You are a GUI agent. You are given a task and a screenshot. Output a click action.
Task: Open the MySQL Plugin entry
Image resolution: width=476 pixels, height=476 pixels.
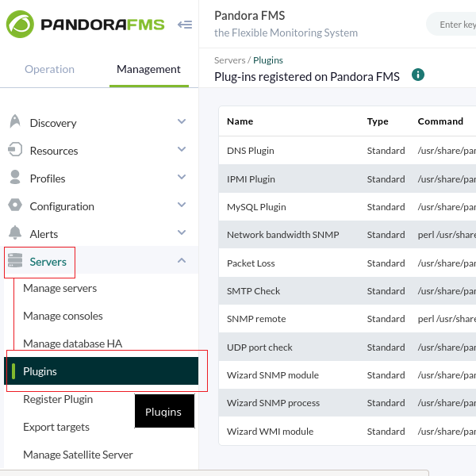256,207
